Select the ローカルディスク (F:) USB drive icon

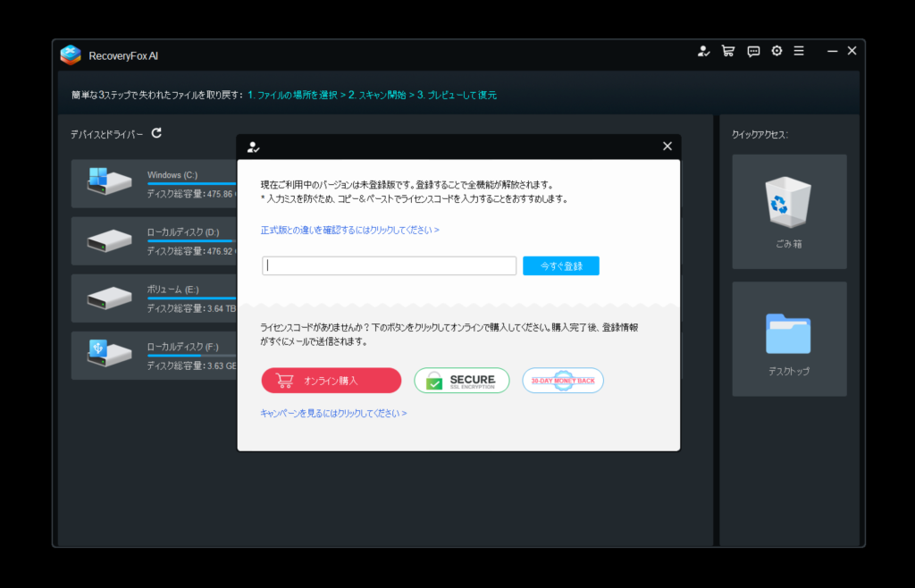tap(109, 354)
